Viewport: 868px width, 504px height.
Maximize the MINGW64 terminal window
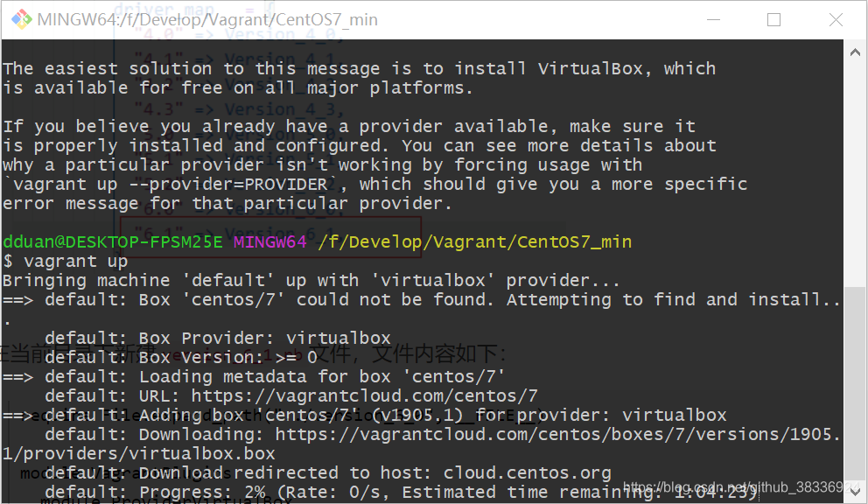click(773, 20)
